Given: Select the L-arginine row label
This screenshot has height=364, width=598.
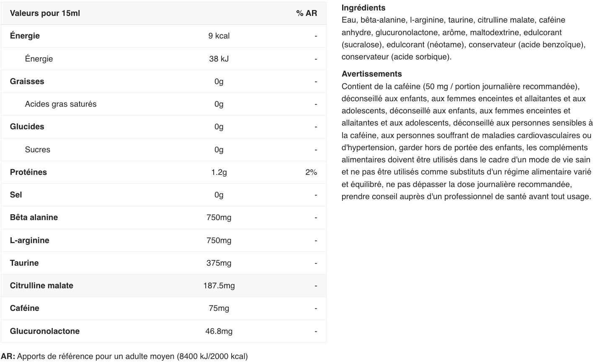Looking at the screenshot, I should 29,241.
